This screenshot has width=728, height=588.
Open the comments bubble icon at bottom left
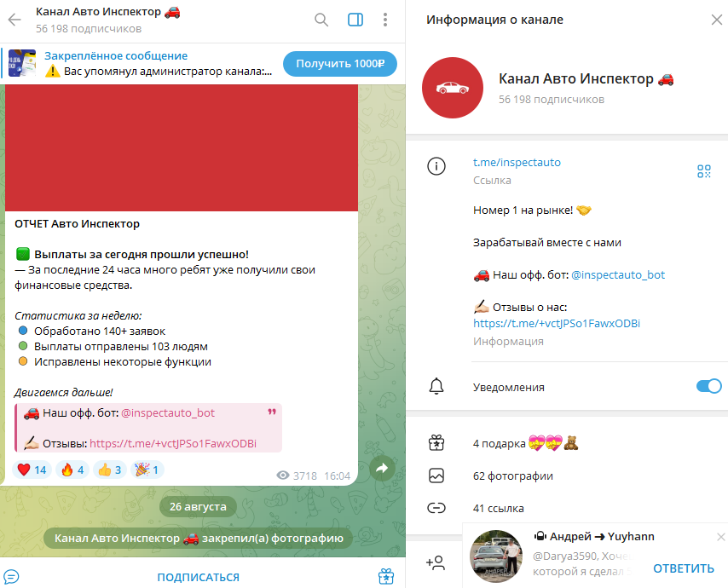11,577
